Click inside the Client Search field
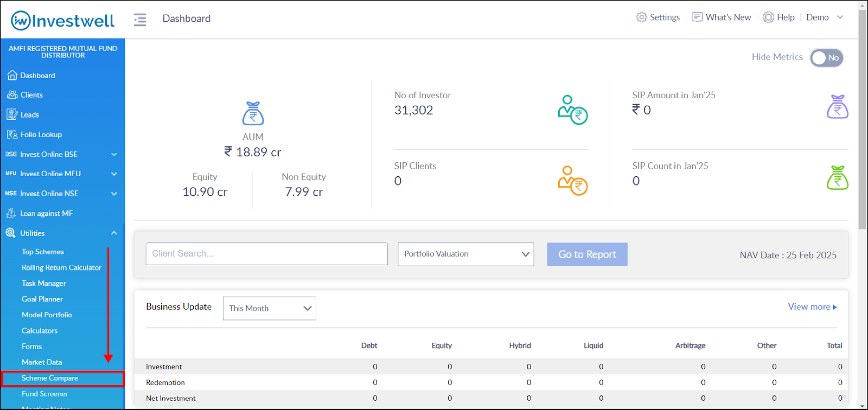The image size is (868, 410). point(267,254)
